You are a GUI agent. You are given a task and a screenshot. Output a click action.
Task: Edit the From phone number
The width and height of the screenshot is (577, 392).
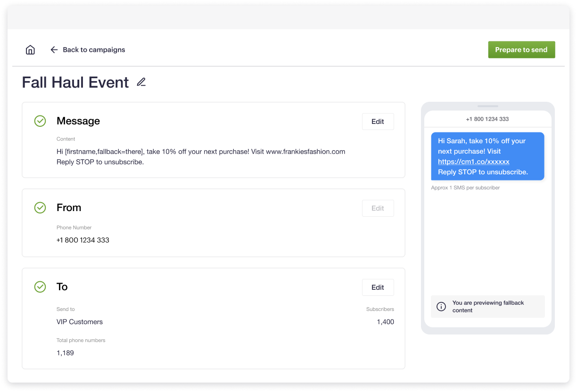[378, 208]
